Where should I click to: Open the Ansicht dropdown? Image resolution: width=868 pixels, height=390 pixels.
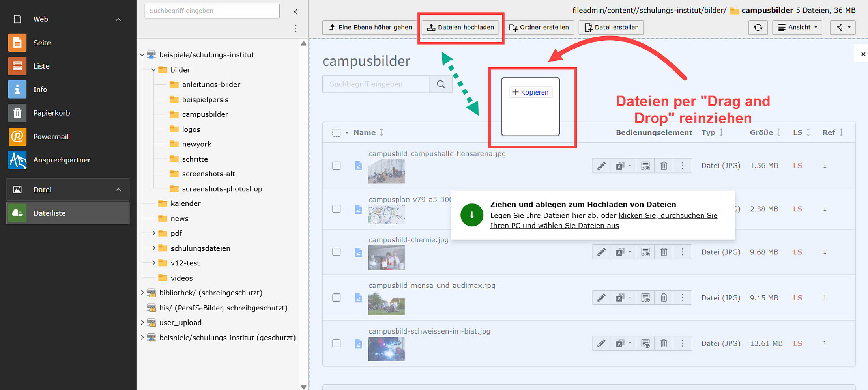tap(797, 28)
